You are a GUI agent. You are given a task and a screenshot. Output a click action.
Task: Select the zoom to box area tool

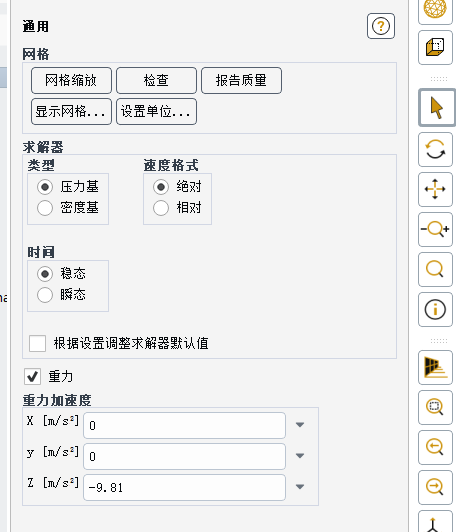(x=435, y=407)
